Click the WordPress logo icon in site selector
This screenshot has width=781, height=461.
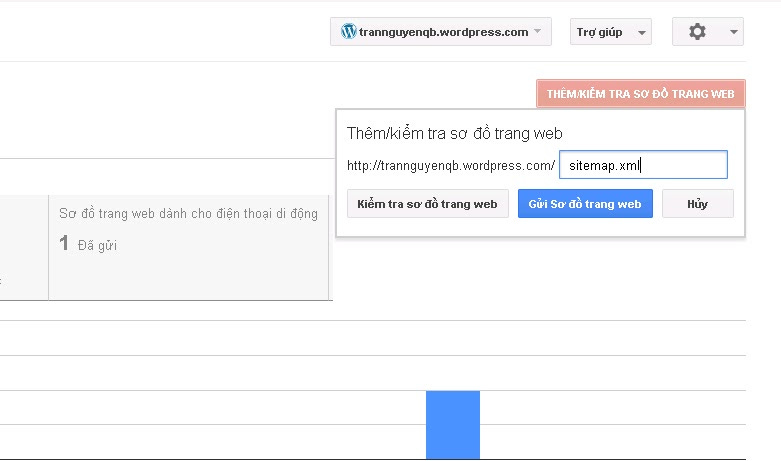pos(348,31)
